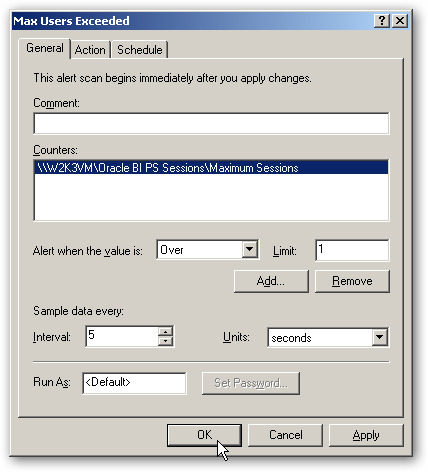
Task: Increase interval with the up spinner arrow
Action: pos(165,331)
